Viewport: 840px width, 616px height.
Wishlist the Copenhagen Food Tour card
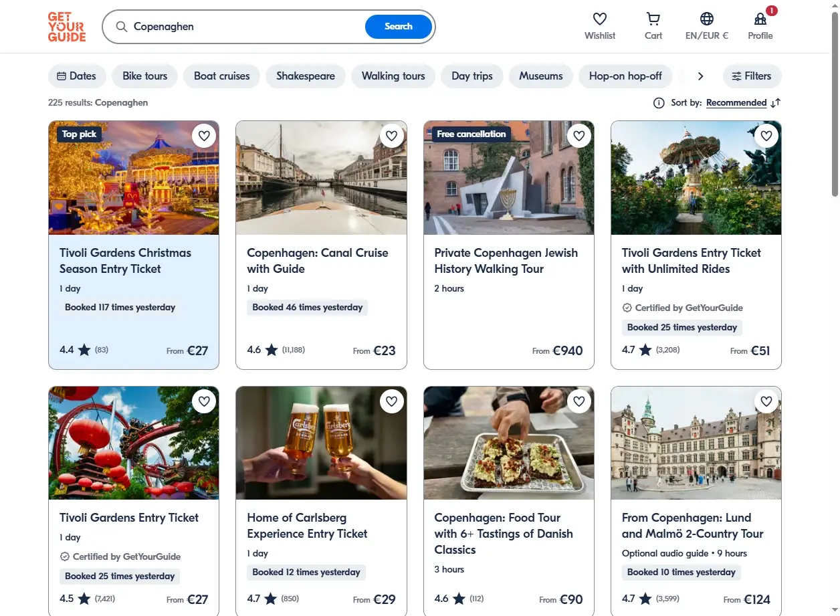[579, 401]
